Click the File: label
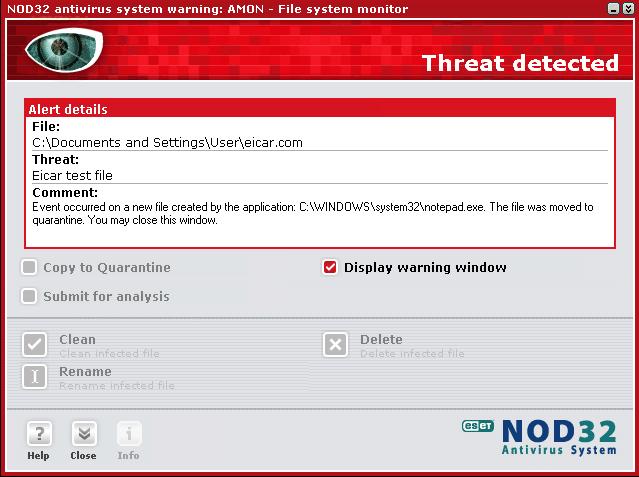Screen dimensions: 639x477 (46, 127)
